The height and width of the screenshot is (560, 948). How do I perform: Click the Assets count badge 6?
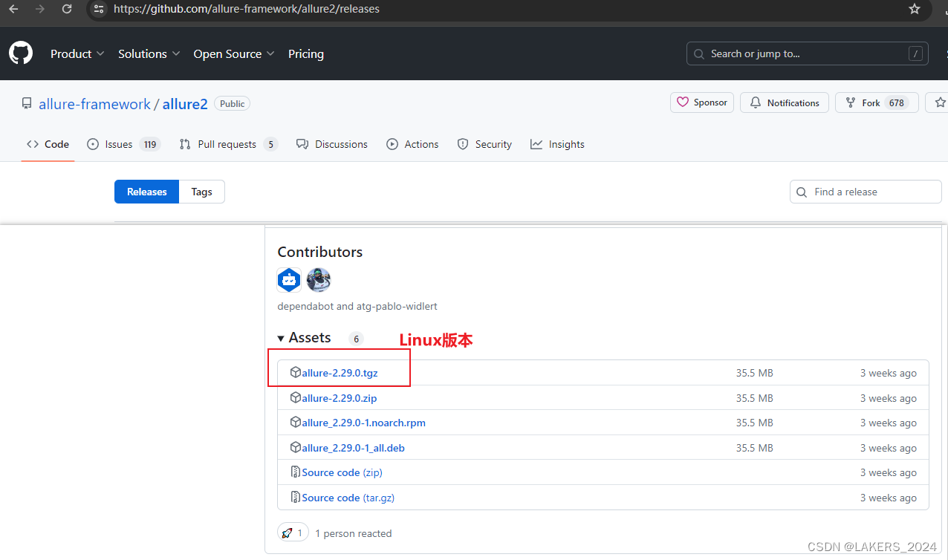pos(356,339)
